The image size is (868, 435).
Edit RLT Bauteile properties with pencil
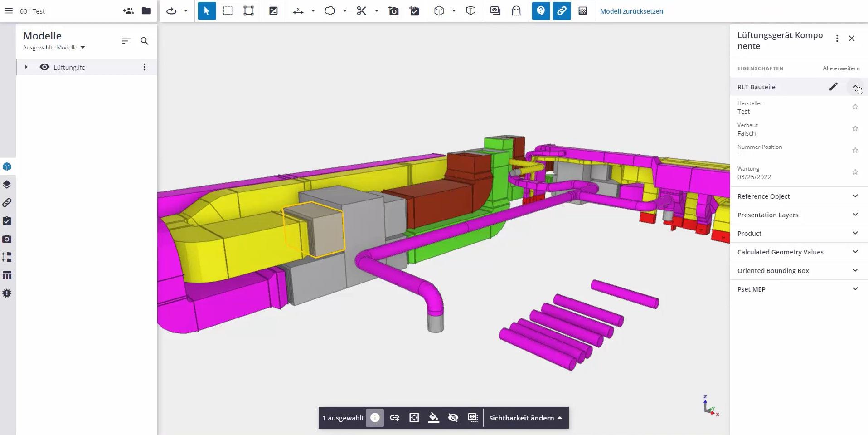coord(833,87)
